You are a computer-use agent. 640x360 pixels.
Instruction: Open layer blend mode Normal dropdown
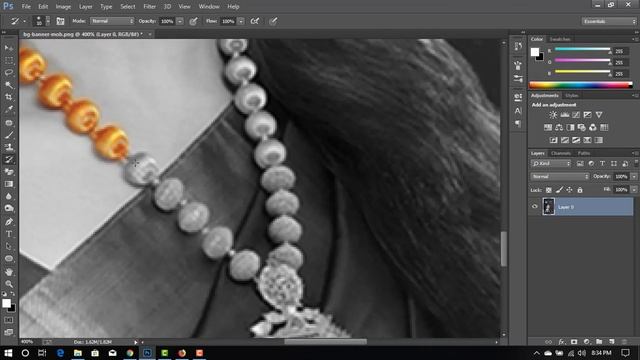tap(560, 177)
